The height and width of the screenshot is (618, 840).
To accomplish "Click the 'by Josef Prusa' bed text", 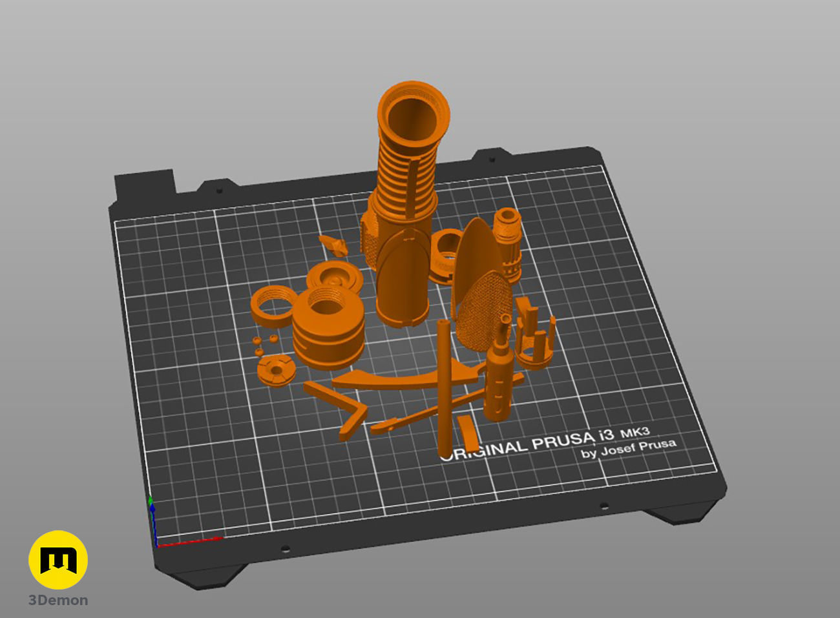I will pyautogui.click(x=629, y=448).
